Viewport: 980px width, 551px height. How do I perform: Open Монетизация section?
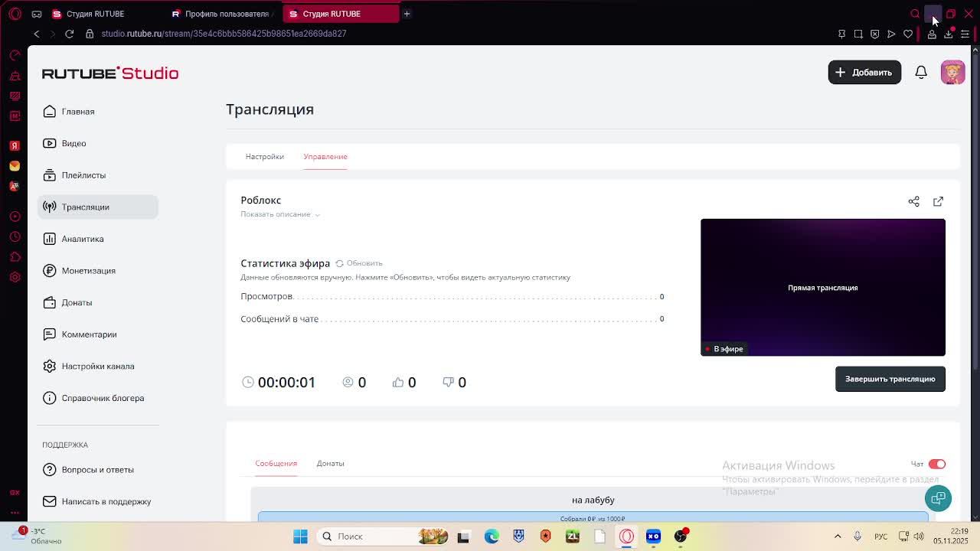pyautogui.click(x=97, y=271)
